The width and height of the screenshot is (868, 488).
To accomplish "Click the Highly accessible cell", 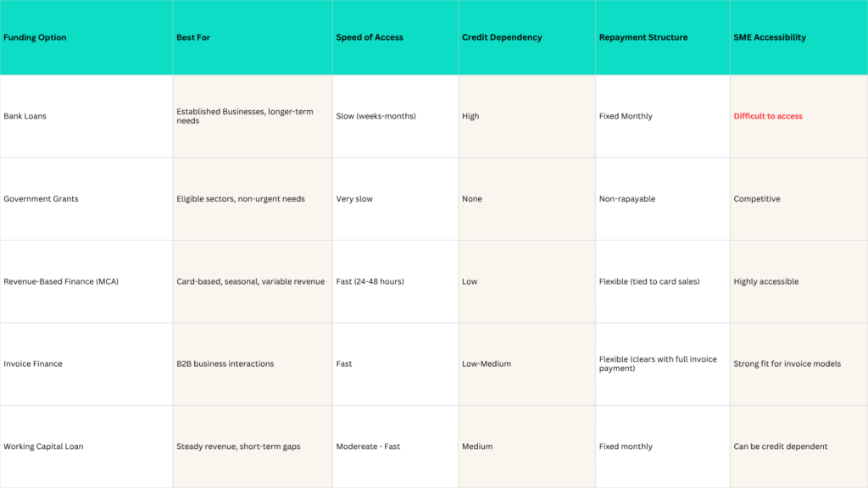I will 766,281.
